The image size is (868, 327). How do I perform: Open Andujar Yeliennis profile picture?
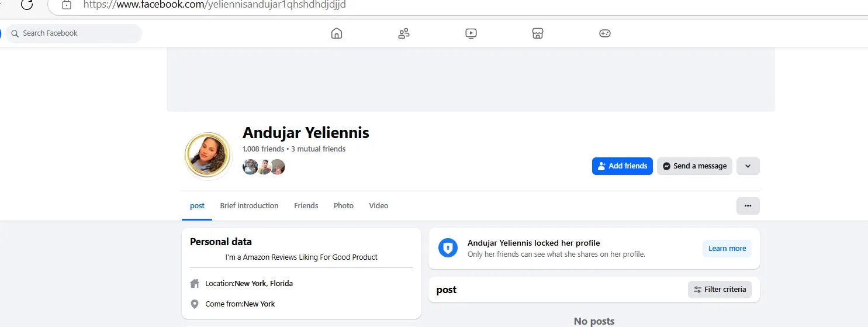[208, 156]
